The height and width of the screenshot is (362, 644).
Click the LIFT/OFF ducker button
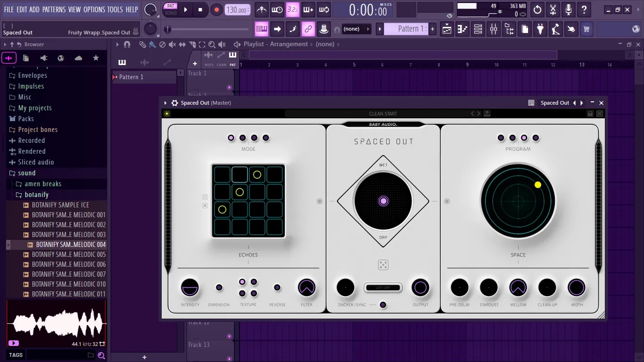point(383,288)
